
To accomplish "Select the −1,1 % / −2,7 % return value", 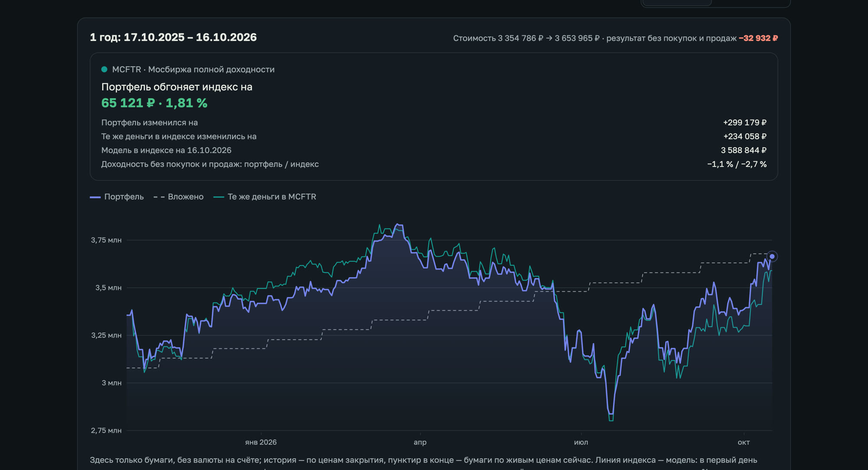I will (737, 164).
